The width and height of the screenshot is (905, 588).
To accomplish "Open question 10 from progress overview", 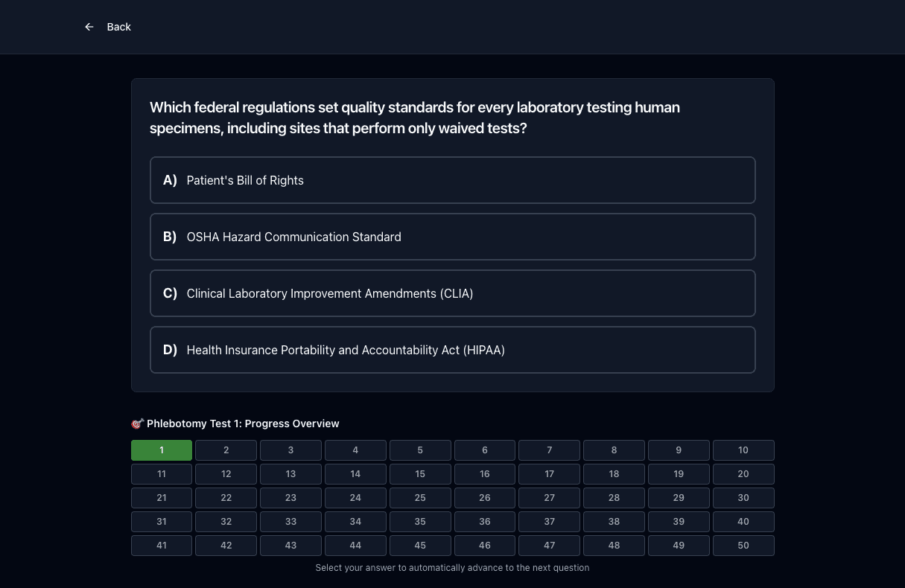I will coord(743,450).
